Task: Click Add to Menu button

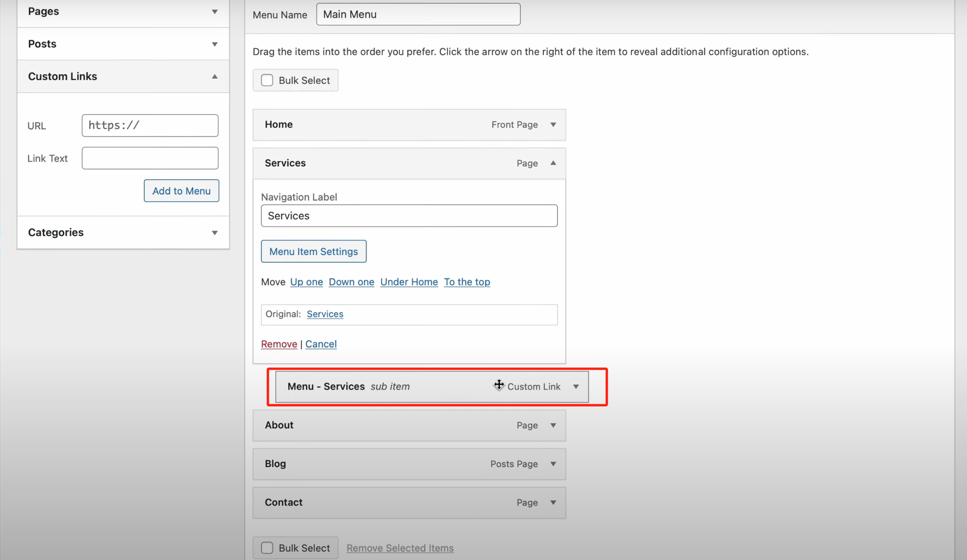Action: [181, 191]
